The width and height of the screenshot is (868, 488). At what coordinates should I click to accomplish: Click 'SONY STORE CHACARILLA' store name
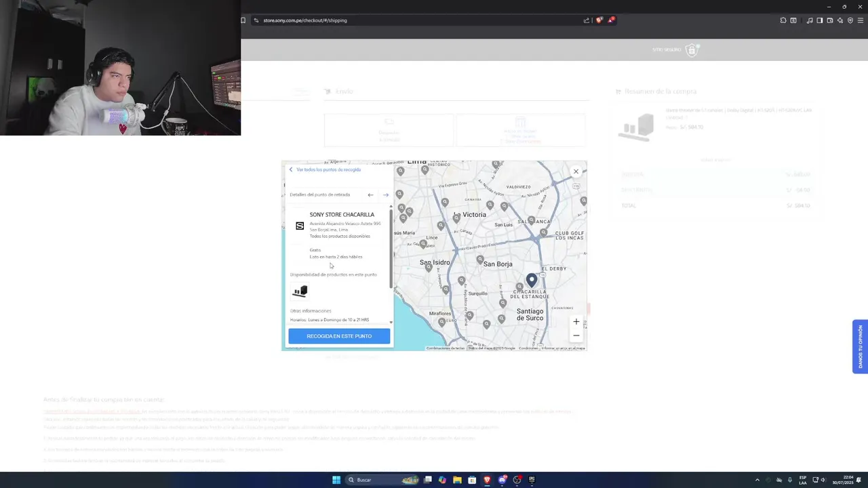342,215
